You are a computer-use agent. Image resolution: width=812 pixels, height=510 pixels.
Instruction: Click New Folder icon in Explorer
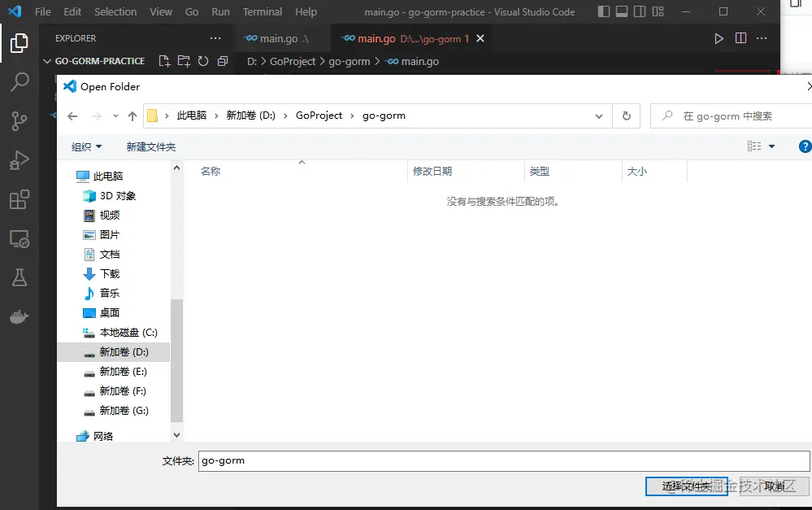184,61
